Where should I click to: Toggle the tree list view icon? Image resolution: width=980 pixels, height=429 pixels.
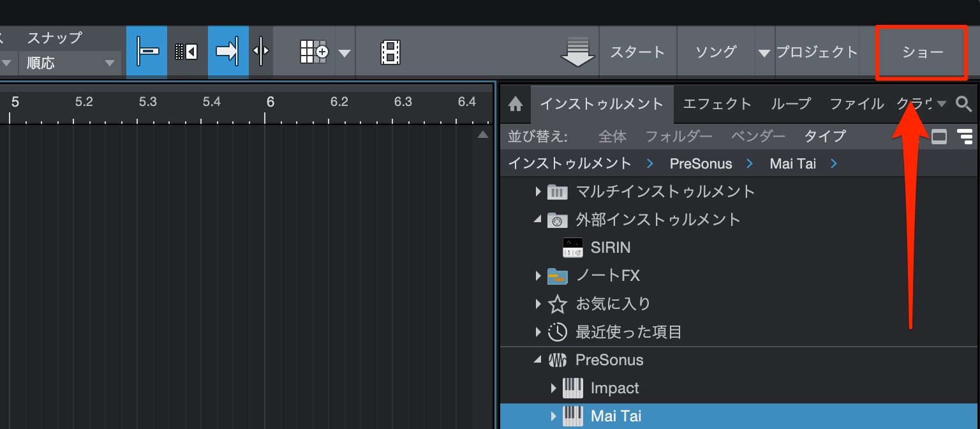965,136
